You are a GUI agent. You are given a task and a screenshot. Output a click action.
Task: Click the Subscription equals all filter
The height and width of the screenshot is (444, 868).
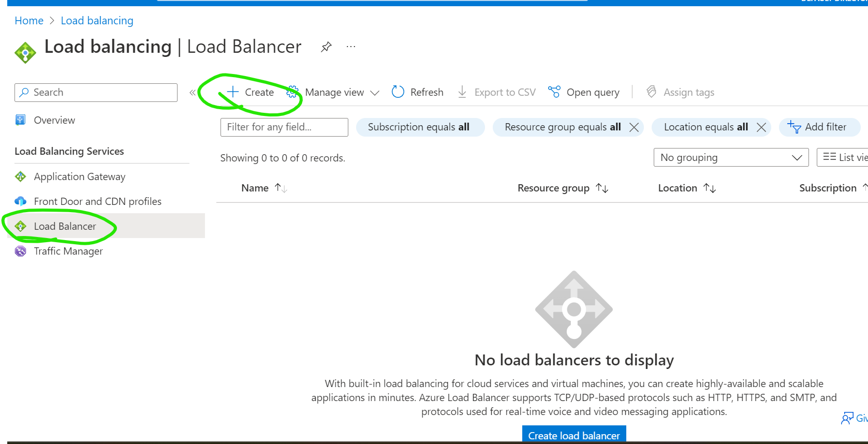(x=420, y=127)
